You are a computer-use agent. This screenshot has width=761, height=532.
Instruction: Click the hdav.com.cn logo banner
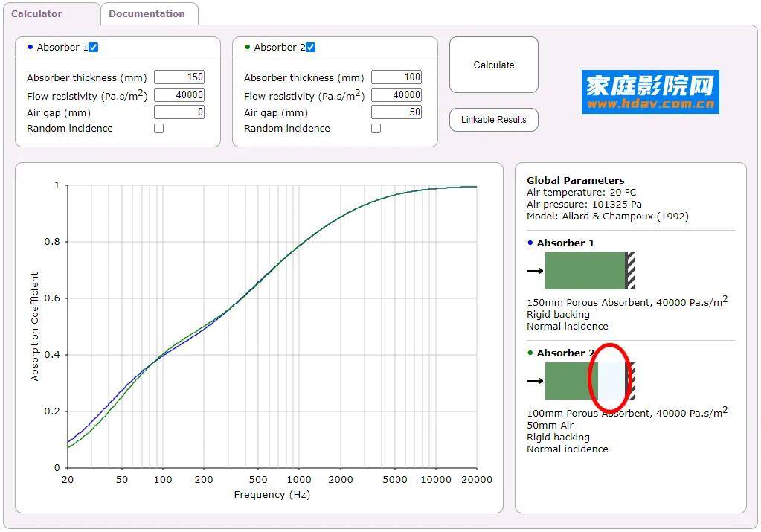[x=650, y=92]
